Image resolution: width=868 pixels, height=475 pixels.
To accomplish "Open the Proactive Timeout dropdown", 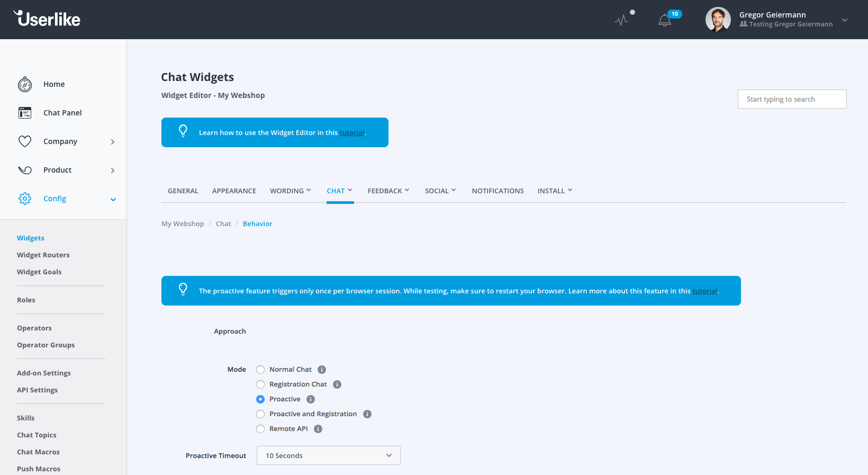I will pyautogui.click(x=329, y=455).
